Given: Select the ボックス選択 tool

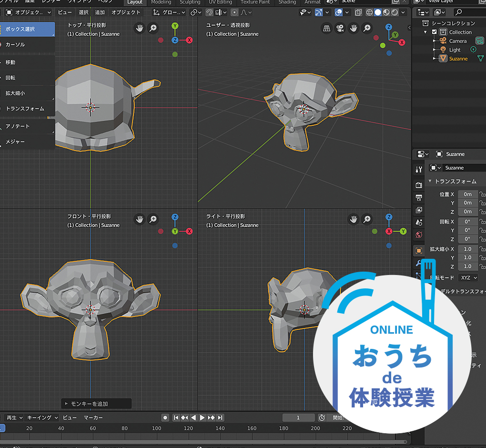Looking at the screenshot, I should click(x=27, y=29).
